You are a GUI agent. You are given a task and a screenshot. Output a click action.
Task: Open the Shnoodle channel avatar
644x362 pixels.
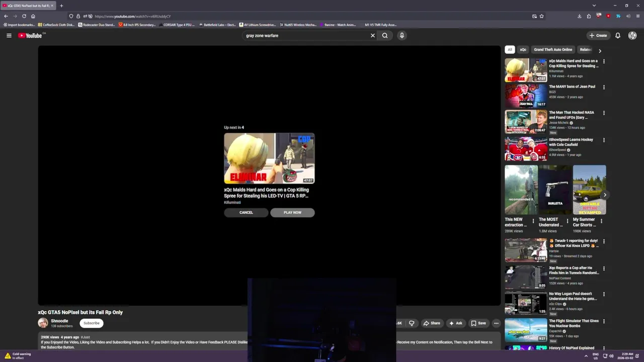[x=43, y=323]
